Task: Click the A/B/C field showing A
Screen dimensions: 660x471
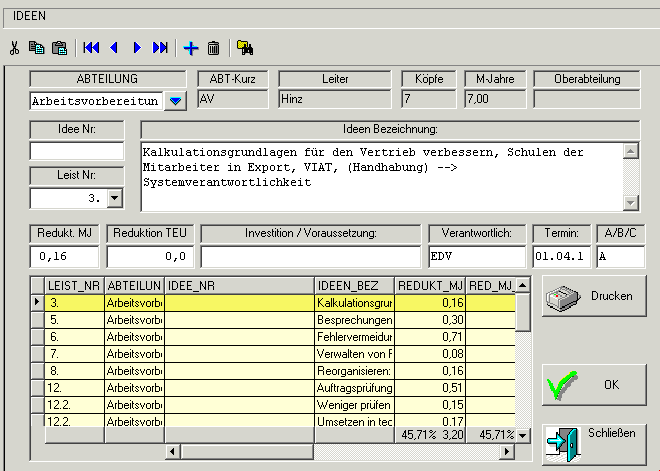Action: pos(620,256)
